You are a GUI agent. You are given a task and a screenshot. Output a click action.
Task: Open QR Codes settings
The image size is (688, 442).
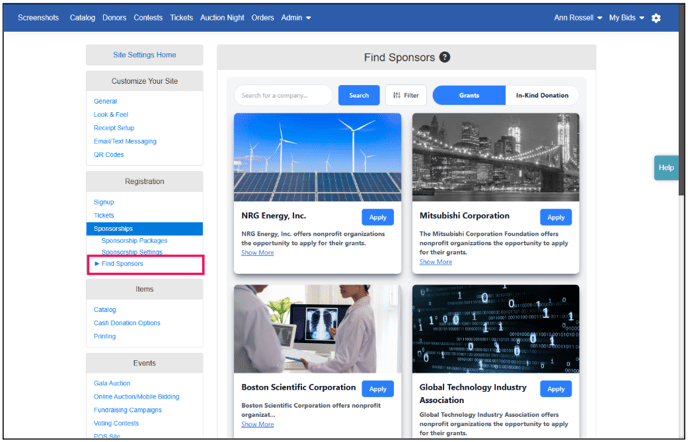pos(108,155)
